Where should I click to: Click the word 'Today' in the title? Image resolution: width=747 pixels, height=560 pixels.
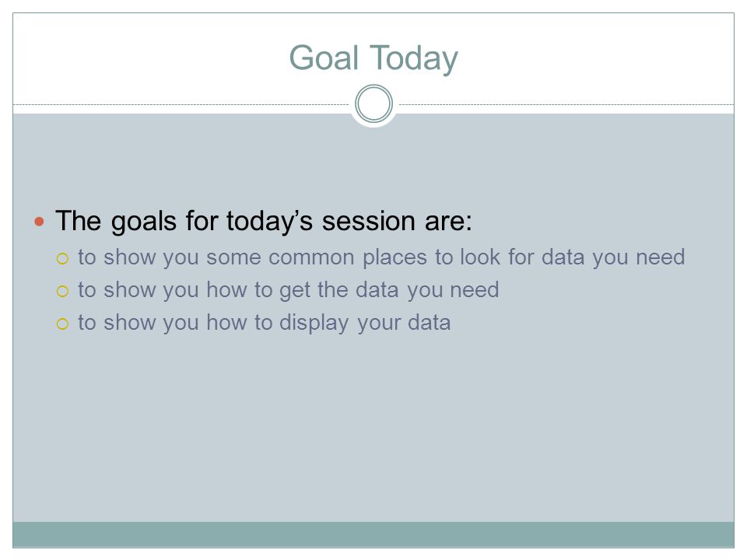413,58
